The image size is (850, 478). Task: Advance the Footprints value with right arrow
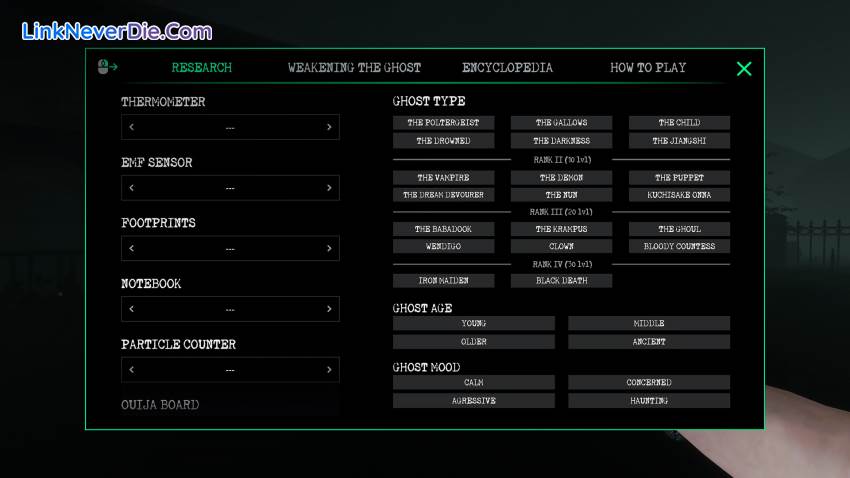click(x=329, y=248)
